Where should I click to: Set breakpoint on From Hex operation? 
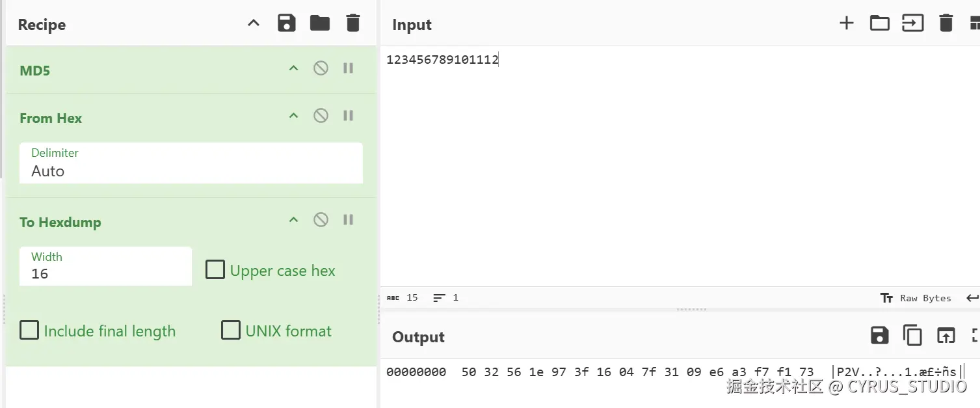[348, 116]
